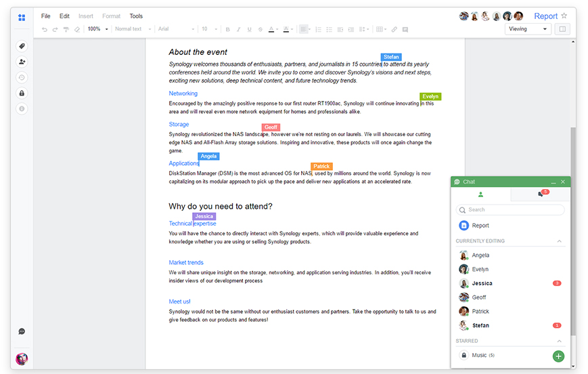This screenshot has height=374, width=588.
Task: Click the lock icon in left sidebar
Action: (22, 93)
